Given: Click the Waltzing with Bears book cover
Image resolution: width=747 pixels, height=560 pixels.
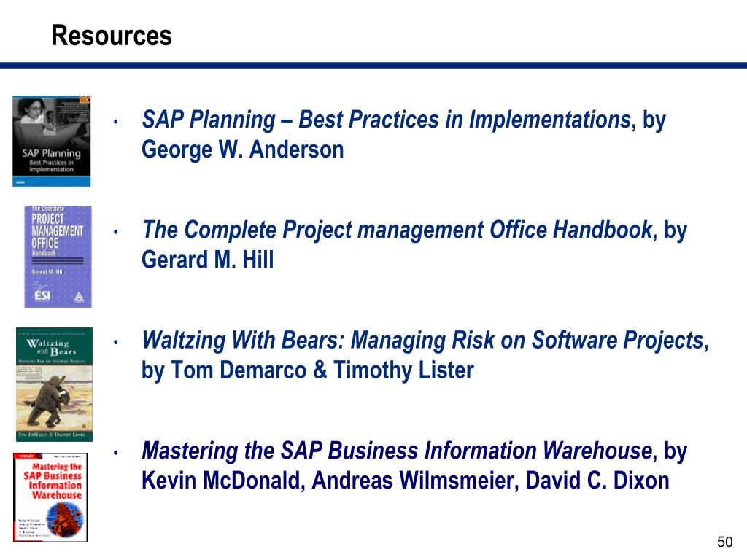Looking at the screenshot, I should (x=54, y=384).
